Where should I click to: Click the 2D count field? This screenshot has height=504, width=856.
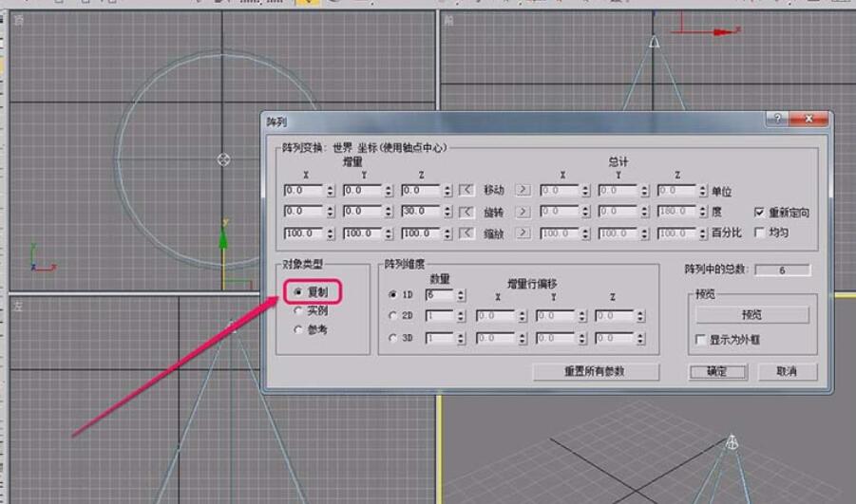coord(440,316)
